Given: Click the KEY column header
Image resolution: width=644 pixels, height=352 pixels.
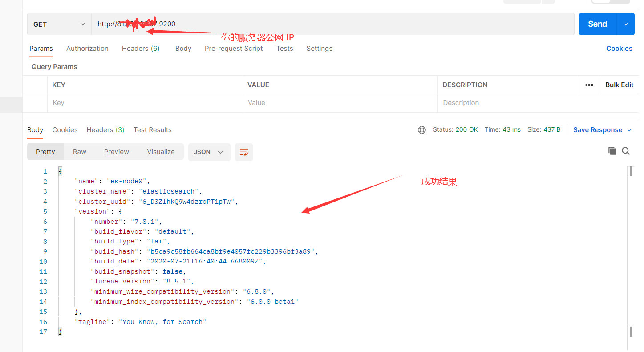Looking at the screenshot, I should point(59,85).
